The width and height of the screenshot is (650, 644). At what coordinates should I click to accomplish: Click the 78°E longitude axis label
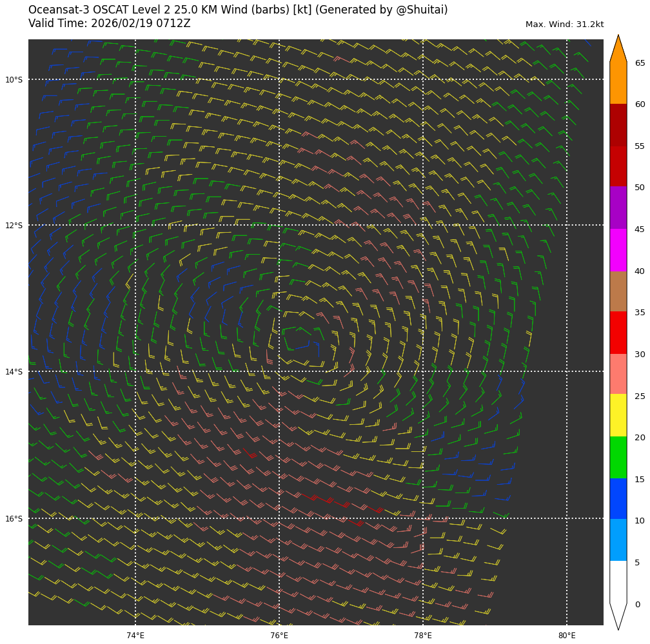[423, 636]
